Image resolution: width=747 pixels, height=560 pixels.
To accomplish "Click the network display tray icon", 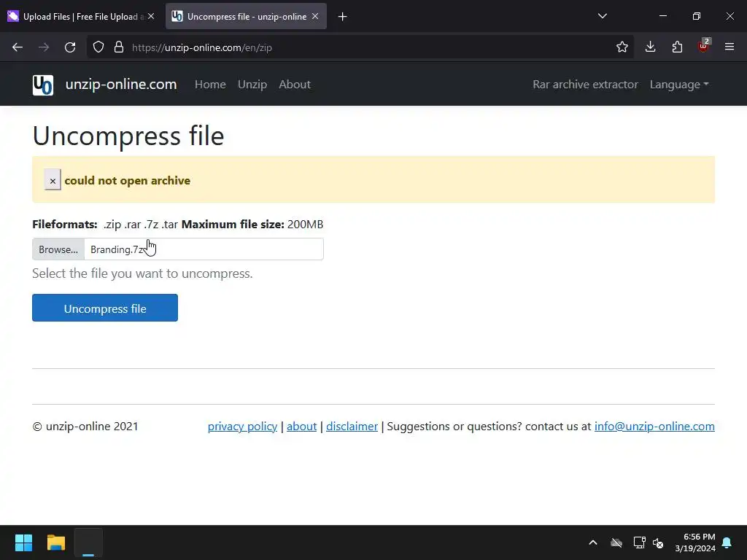I will 639,542.
